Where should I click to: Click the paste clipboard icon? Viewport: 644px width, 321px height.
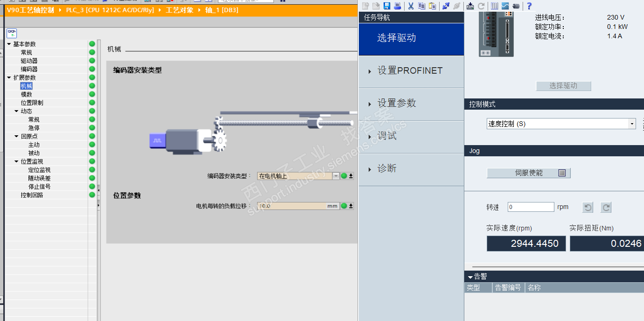[x=432, y=6]
